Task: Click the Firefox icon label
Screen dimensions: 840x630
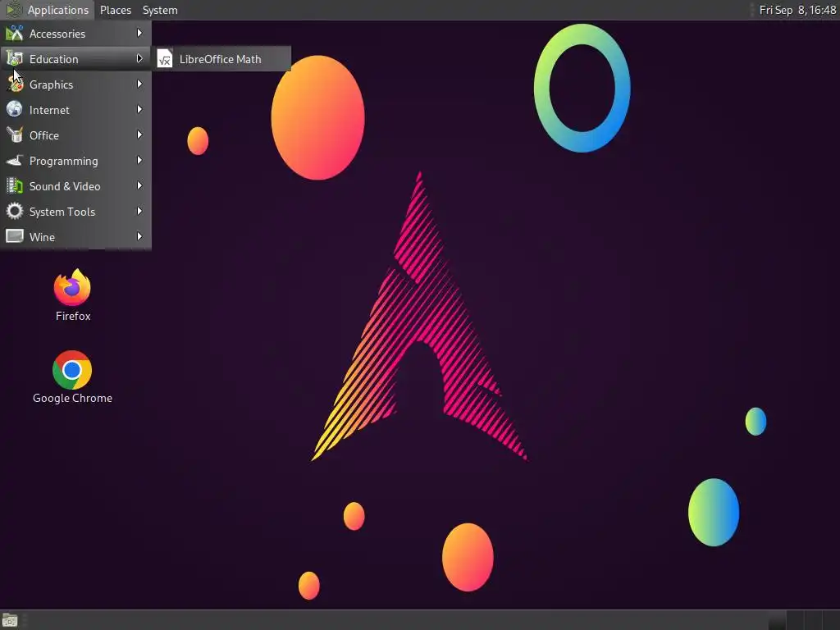Action: [73, 316]
